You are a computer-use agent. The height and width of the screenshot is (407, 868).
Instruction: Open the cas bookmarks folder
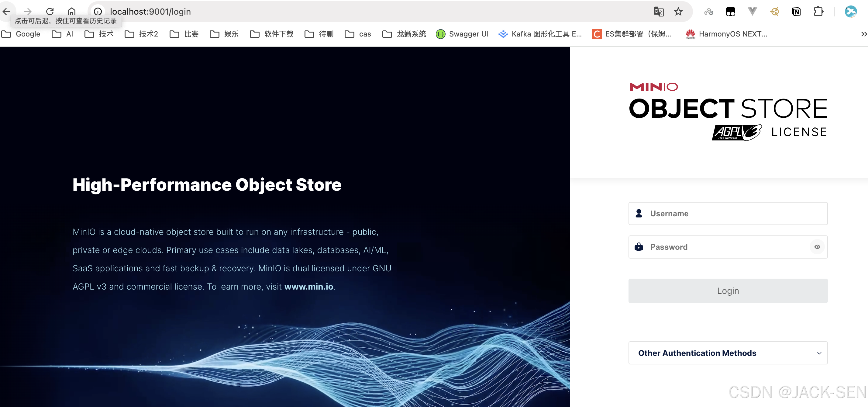pos(358,34)
